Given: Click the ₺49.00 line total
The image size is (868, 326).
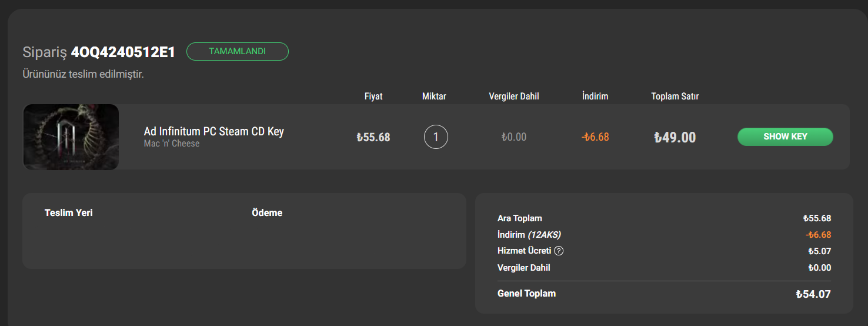Looking at the screenshot, I should click(x=675, y=137).
